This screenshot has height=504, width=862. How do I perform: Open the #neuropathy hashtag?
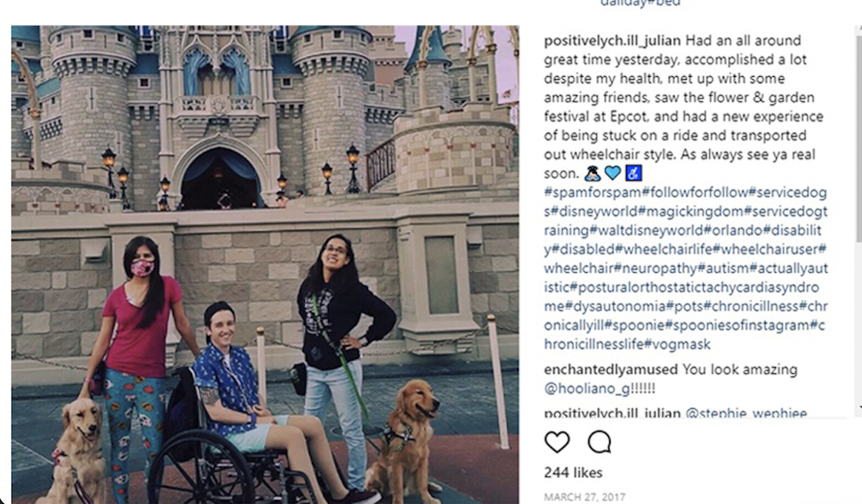click(655, 268)
